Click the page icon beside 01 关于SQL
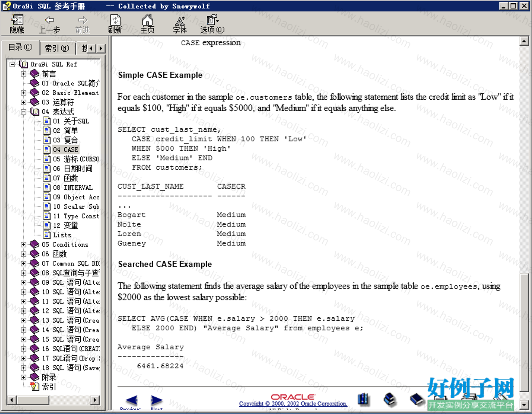Viewport: 532px width, 414px height. coord(47,121)
